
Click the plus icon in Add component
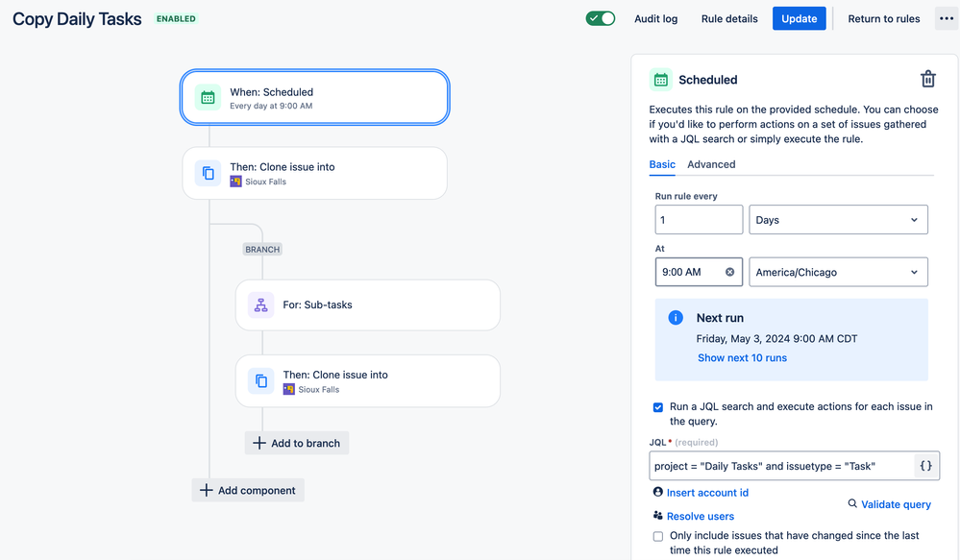[207, 490]
